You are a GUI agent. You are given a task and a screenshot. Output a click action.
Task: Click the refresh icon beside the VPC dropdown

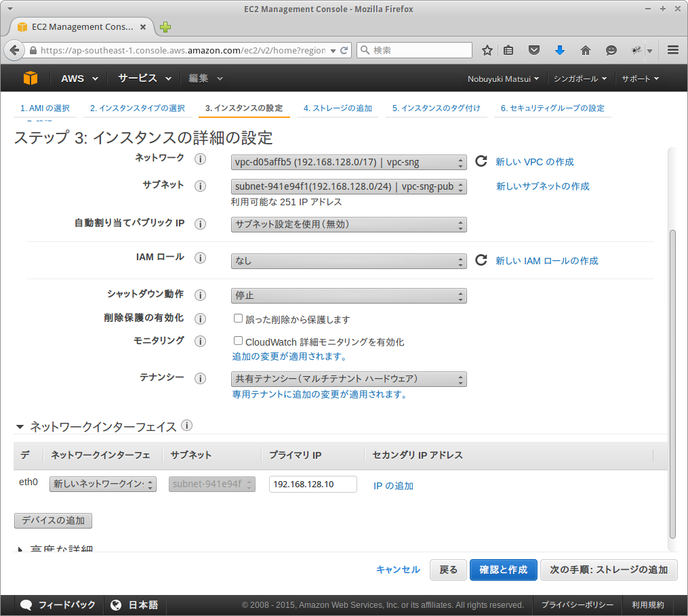click(x=480, y=161)
